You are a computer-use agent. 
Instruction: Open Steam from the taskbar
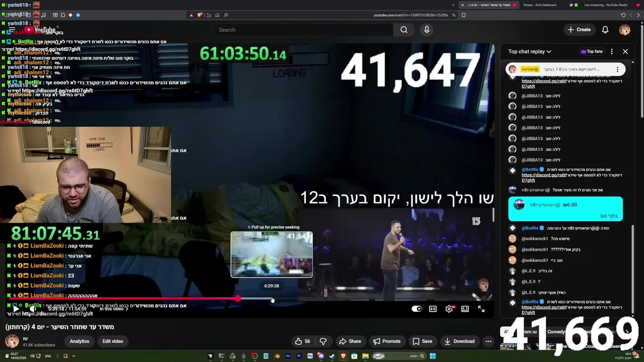pyautogui.click(x=332, y=356)
